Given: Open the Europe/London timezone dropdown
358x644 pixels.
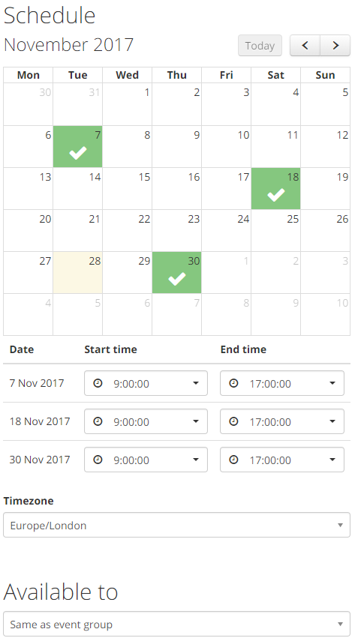Looking at the screenshot, I should click(176, 525).
